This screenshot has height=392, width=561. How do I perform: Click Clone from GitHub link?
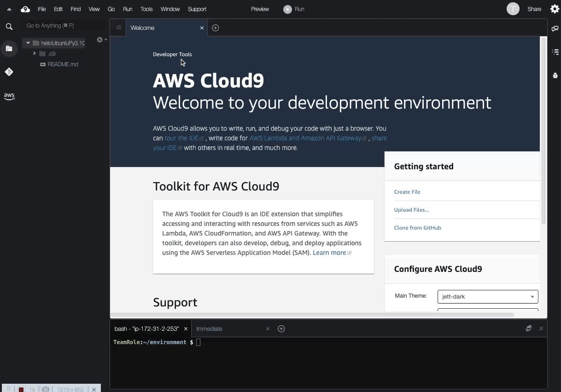(417, 228)
